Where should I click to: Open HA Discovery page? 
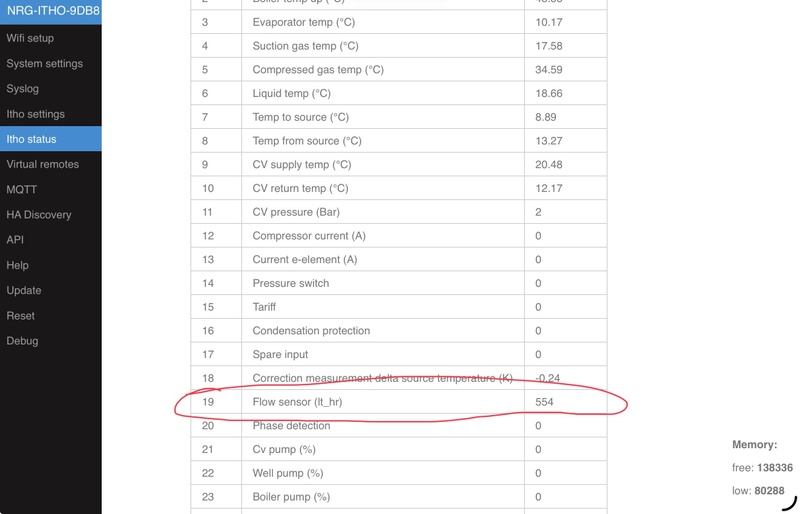point(38,215)
